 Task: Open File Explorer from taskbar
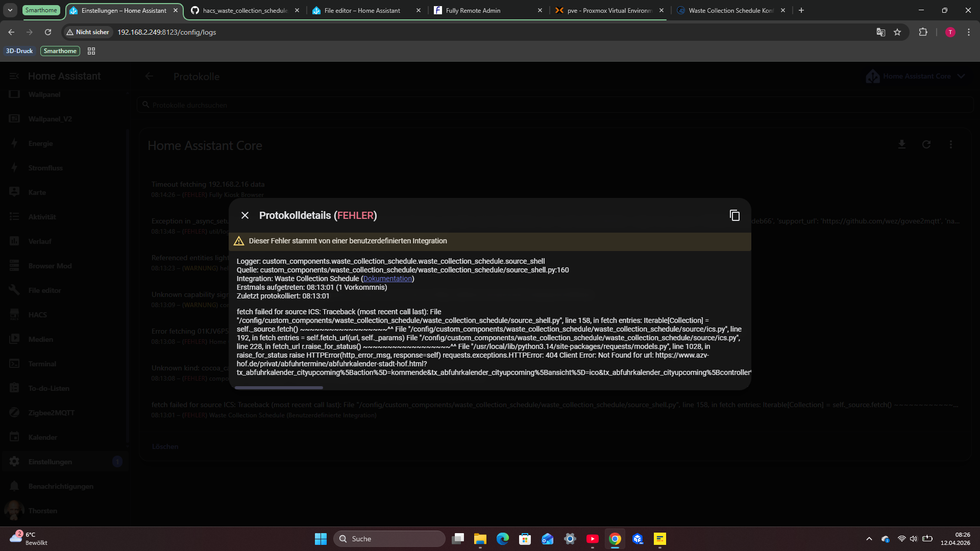[480, 539]
